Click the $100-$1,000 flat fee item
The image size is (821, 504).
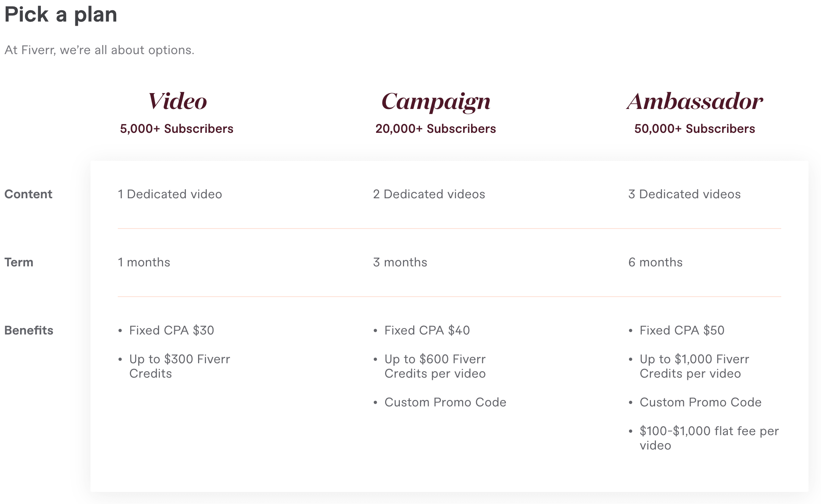point(709,438)
